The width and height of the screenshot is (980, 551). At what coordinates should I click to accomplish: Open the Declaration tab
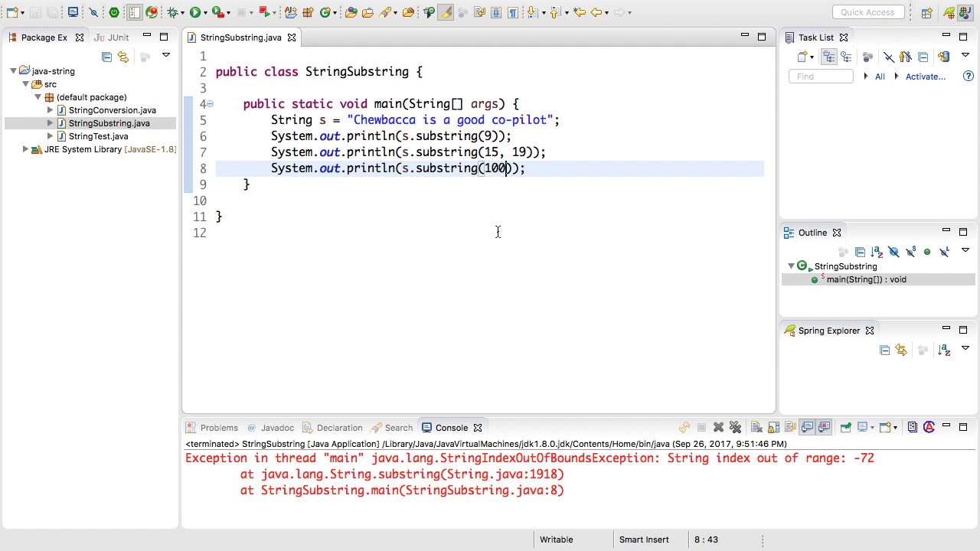click(x=332, y=428)
